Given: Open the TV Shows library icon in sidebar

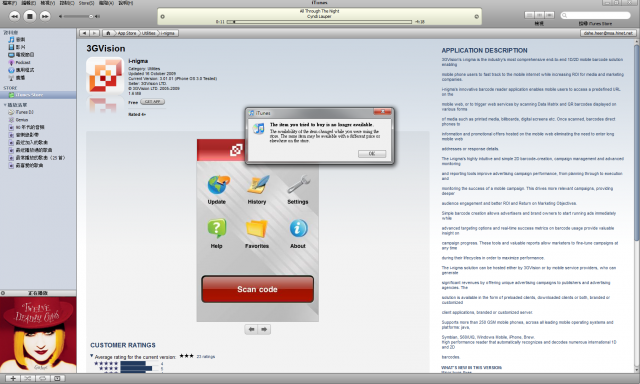Looking at the screenshot, I should [11, 55].
